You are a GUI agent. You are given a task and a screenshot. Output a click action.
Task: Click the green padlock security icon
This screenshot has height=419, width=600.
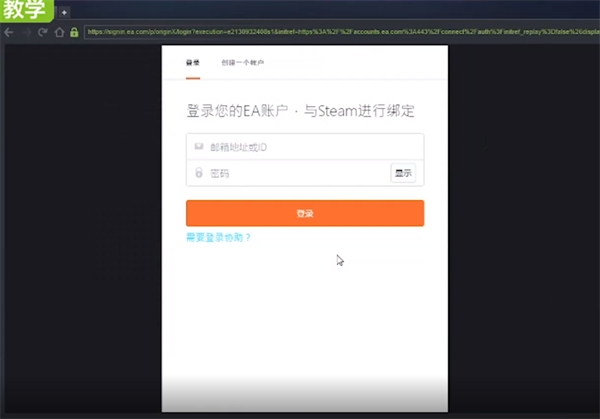pyautogui.click(x=74, y=32)
